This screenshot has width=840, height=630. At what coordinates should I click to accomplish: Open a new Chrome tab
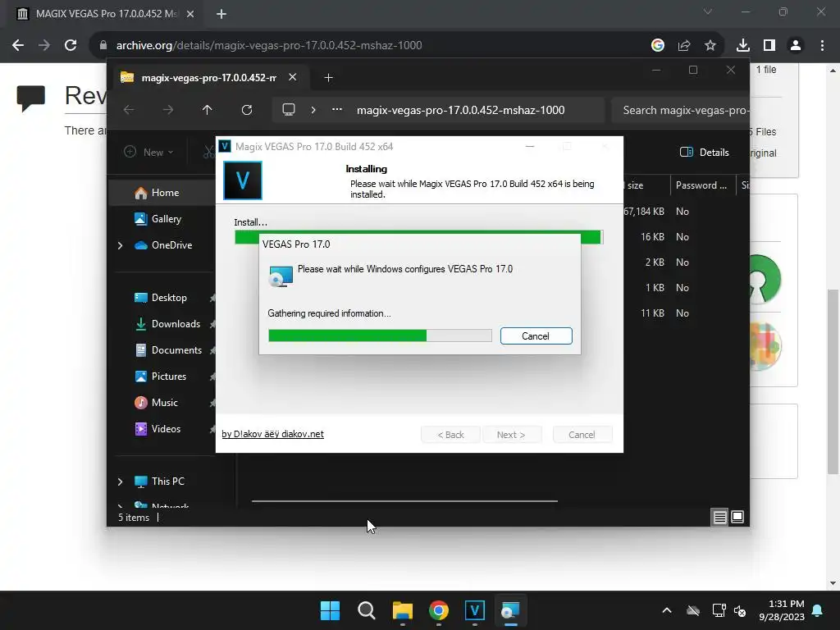click(x=221, y=14)
